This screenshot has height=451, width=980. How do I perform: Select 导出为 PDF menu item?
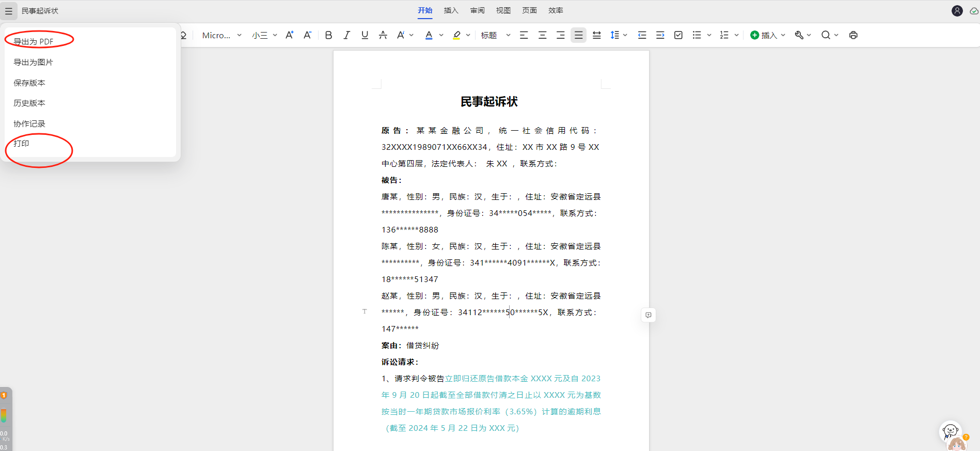pos(34,41)
